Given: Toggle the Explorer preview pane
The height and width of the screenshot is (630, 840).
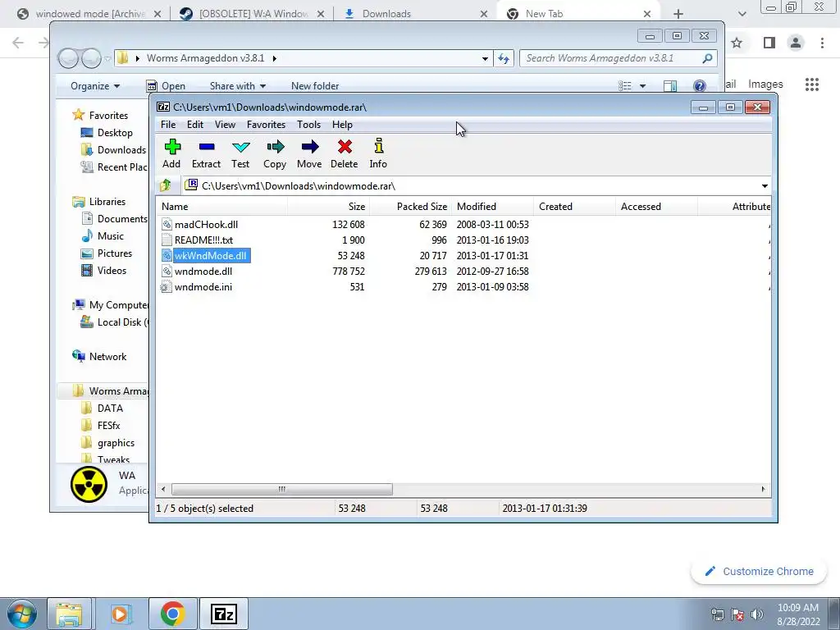Looking at the screenshot, I should 669,85.
